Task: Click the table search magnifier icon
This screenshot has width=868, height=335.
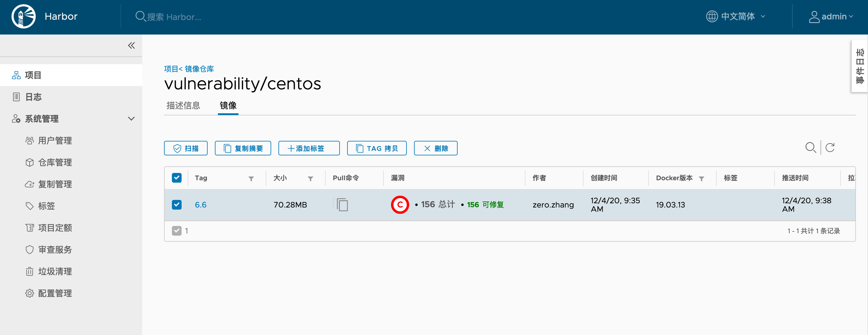Action: [810, 148]
